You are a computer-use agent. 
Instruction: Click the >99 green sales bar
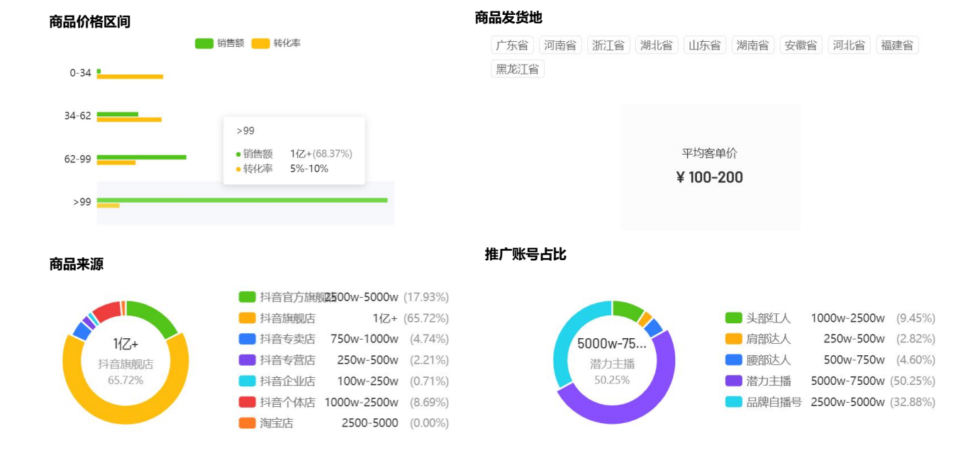click(241, 201)
